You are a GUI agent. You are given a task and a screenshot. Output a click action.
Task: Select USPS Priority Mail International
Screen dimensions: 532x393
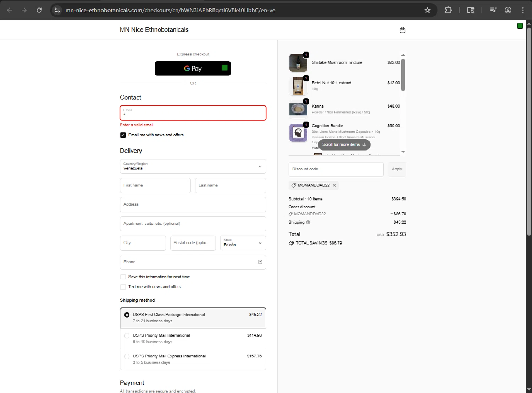[193, 339]
